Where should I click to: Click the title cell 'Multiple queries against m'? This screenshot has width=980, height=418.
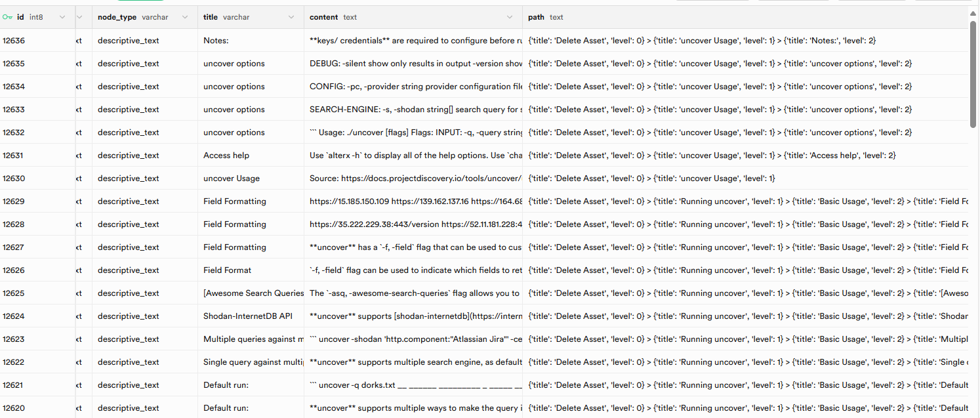(x=251, y=339)
